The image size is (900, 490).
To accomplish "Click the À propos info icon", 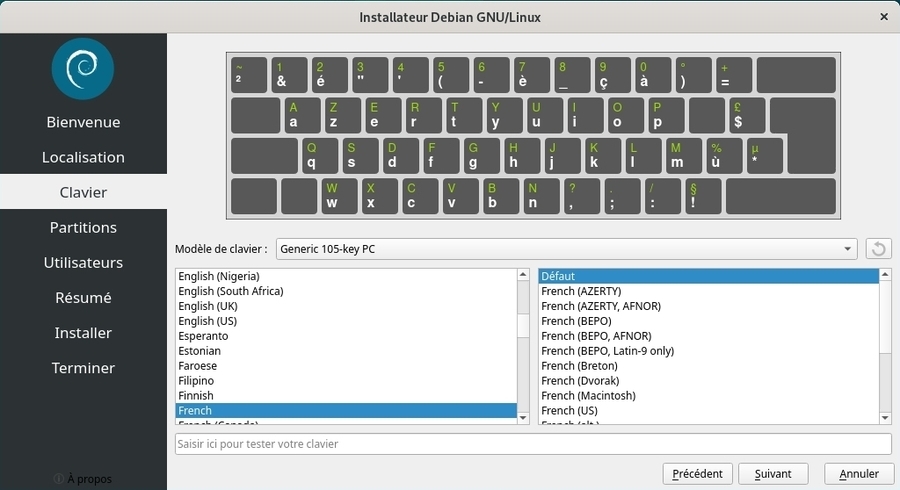I will (58, 479).
